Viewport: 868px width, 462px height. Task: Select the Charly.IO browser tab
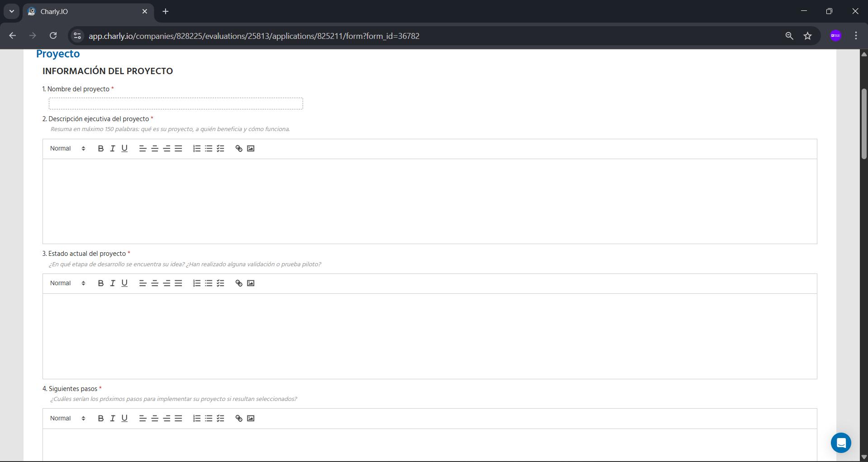[x=88, y=11]
